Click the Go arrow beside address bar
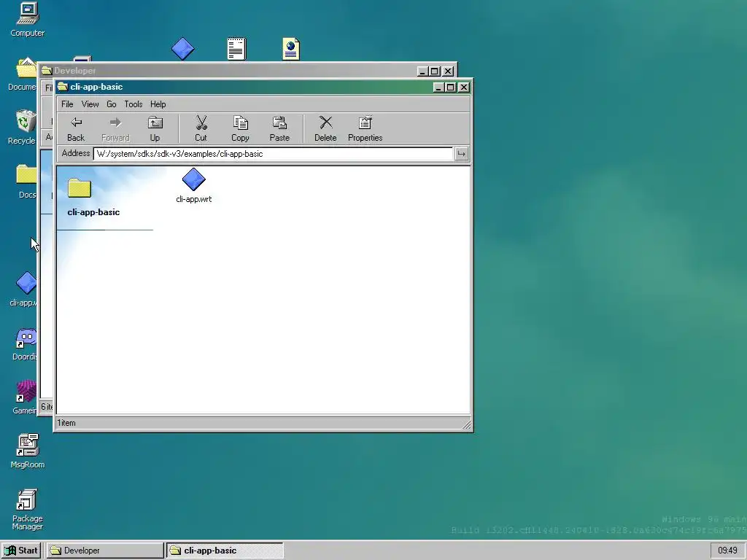 point(461,154)
